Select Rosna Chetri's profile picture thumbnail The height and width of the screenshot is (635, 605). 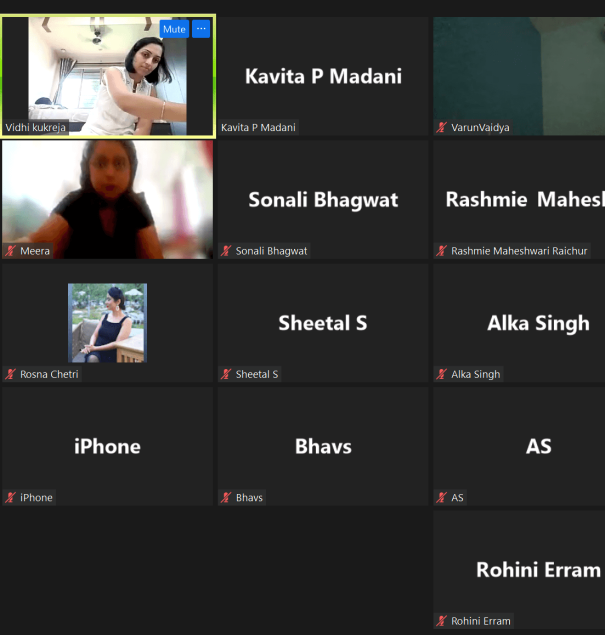pyautogui.click(x=107, y=323)
